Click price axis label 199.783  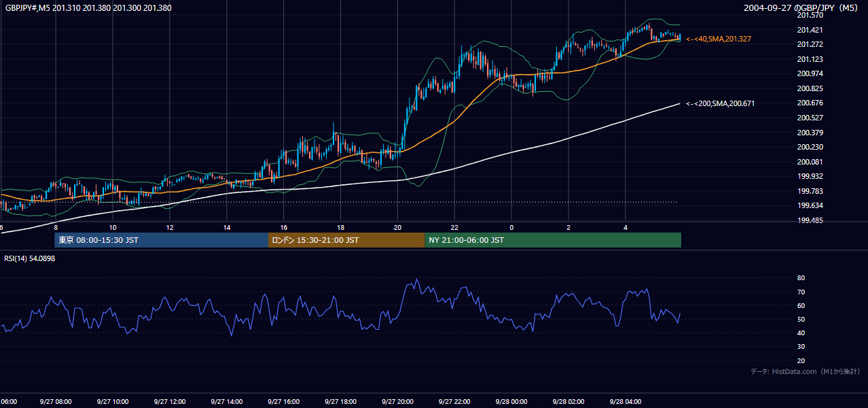click(x=810, y=191)
